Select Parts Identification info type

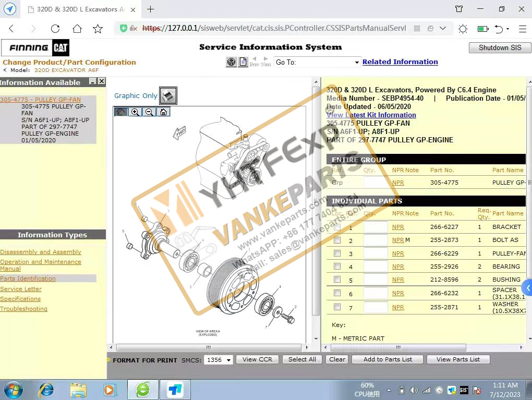[x=28, y=278]
